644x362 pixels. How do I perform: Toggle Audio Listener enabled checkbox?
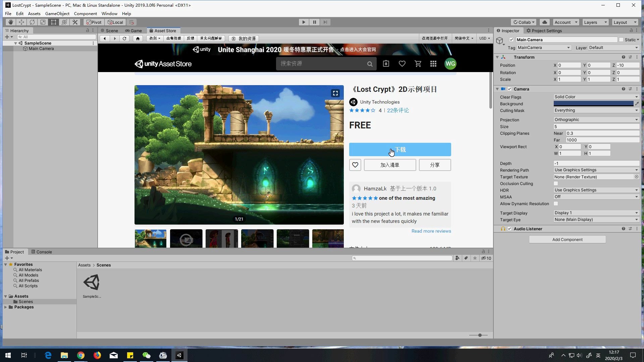click(x=509, y=229)
